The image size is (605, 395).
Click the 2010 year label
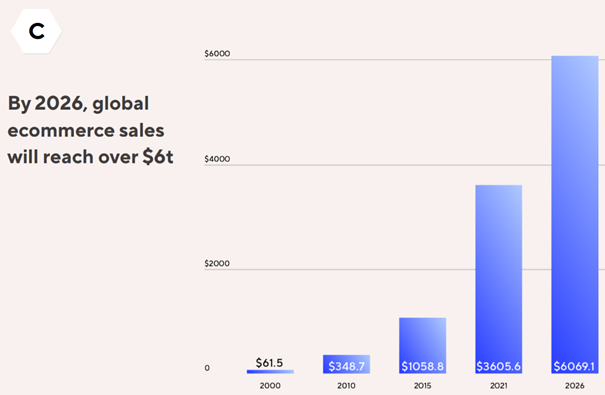346,385
